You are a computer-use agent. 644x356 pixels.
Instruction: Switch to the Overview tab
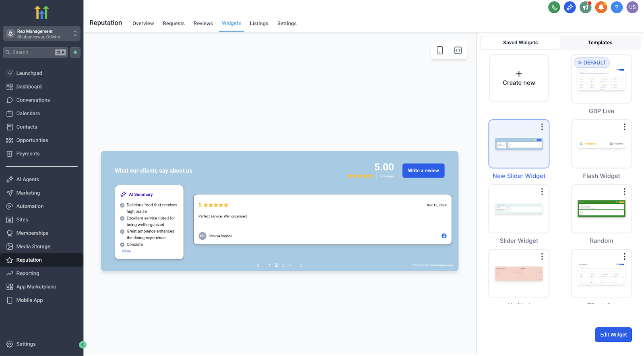click(x=143, y=23)
